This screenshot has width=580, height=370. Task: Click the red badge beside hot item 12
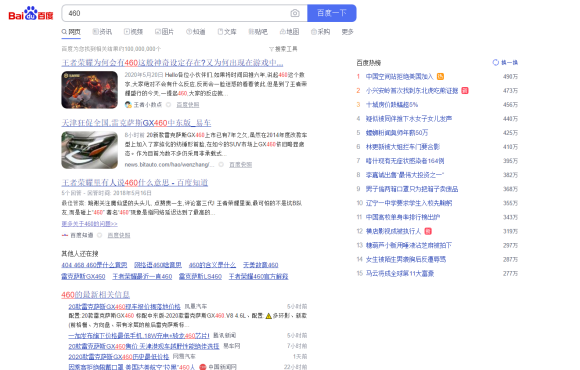click(428, 231)
